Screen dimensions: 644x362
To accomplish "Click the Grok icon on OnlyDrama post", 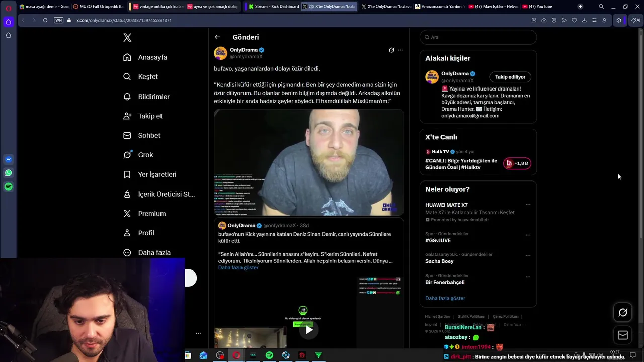I will coord(391,50).
